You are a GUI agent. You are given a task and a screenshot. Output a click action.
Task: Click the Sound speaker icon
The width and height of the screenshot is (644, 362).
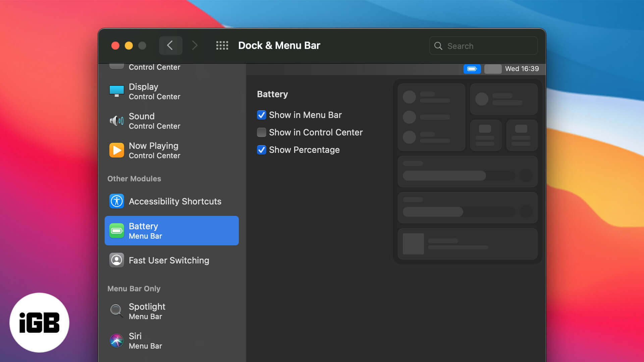(116, 121)
